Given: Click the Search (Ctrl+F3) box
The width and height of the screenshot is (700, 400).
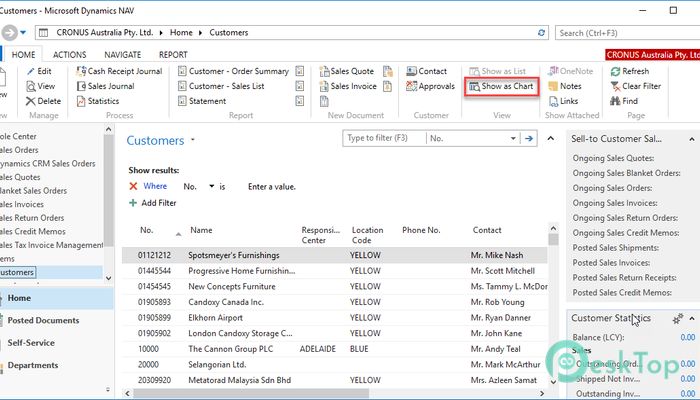Looking at the screenshot, I should click(x=627, y=33).
